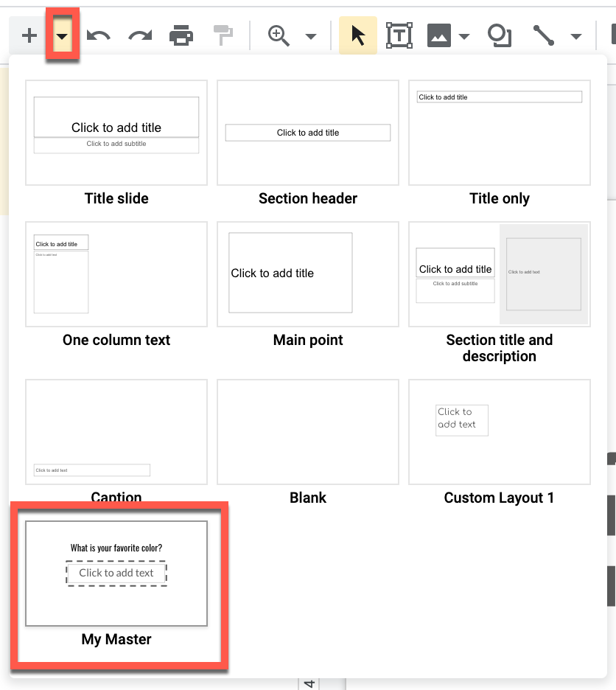This screenshot has height=690, width=616.
Task: Choose the Custom Layout 1 layout
Action: coord(499,431)
